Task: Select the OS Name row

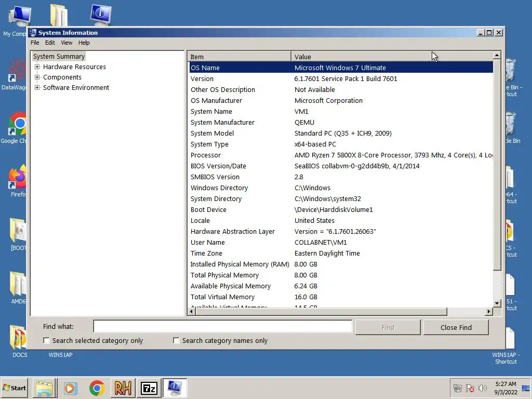Action: point(341,68)
